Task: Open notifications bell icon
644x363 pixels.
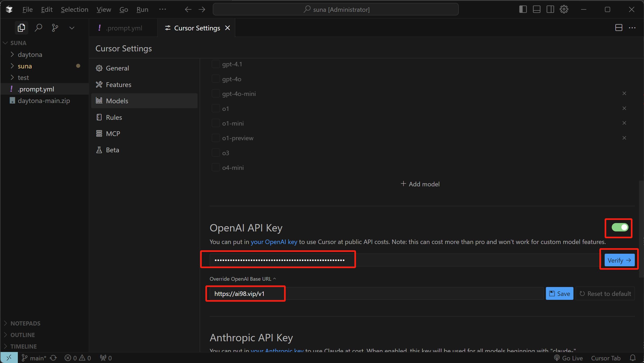Action: click(633, 358)
